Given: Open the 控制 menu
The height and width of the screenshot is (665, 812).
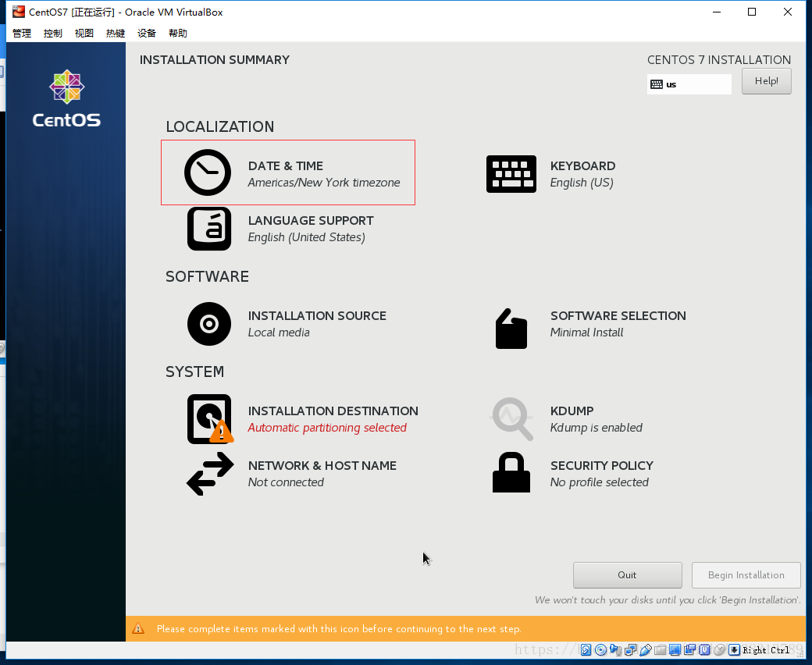Looking at the screenshot, I should pyautogui.click(x=53, y=33).
